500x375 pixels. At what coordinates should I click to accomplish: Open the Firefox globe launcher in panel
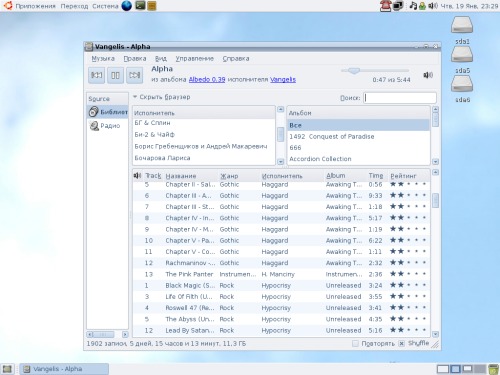click(x=127, y=6)
